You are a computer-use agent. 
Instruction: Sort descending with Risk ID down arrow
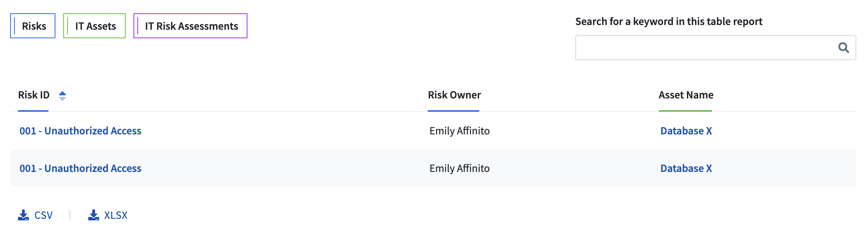(62, 98)
